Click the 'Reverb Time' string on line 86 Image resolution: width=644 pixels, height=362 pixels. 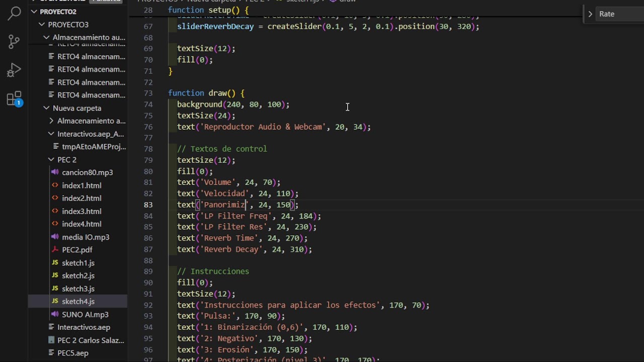(x=228, y=238)
